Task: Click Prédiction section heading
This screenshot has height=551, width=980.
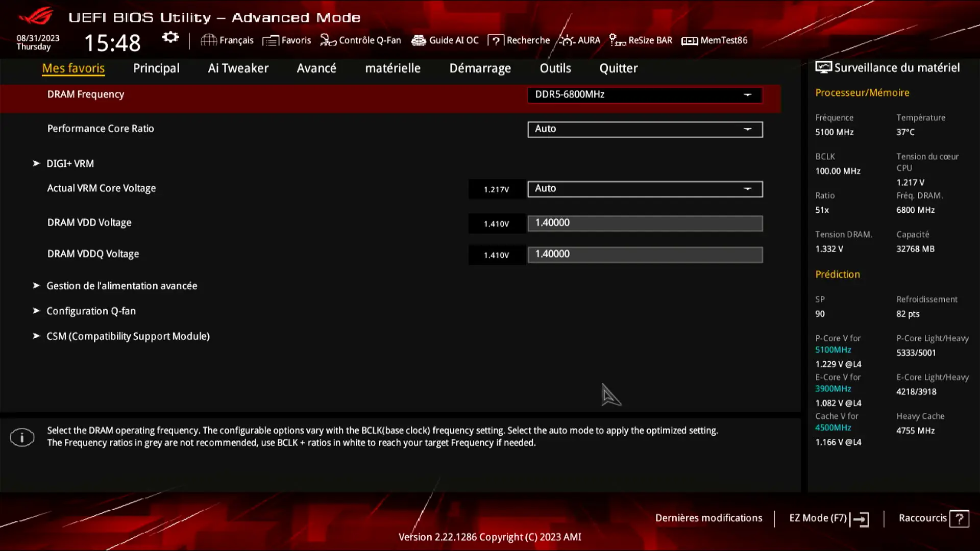Action: [838, 274]
